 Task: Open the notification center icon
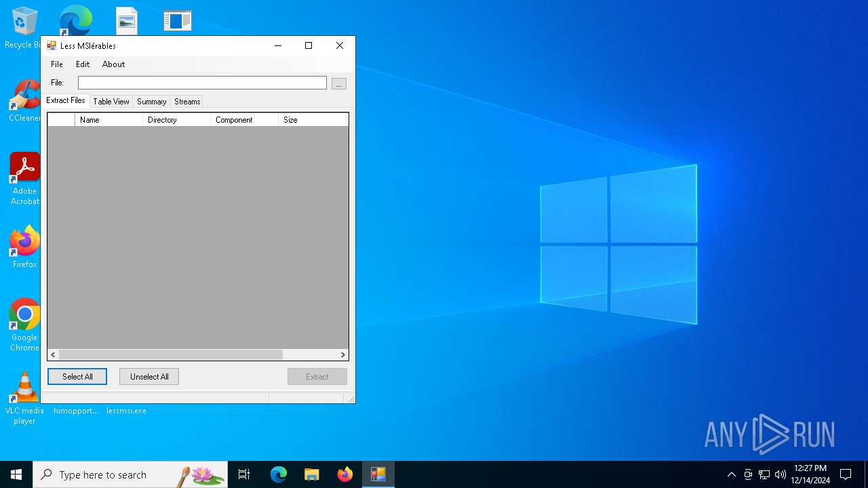coord(846,474)
